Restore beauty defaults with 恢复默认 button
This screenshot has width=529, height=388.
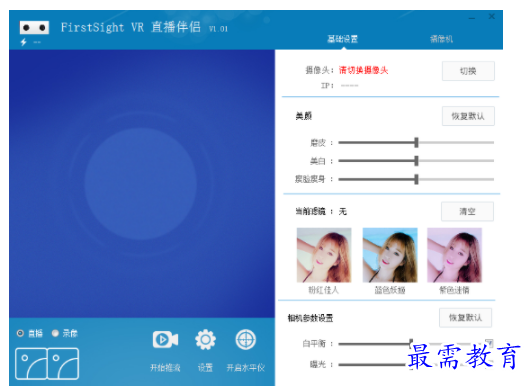[468, 116]
